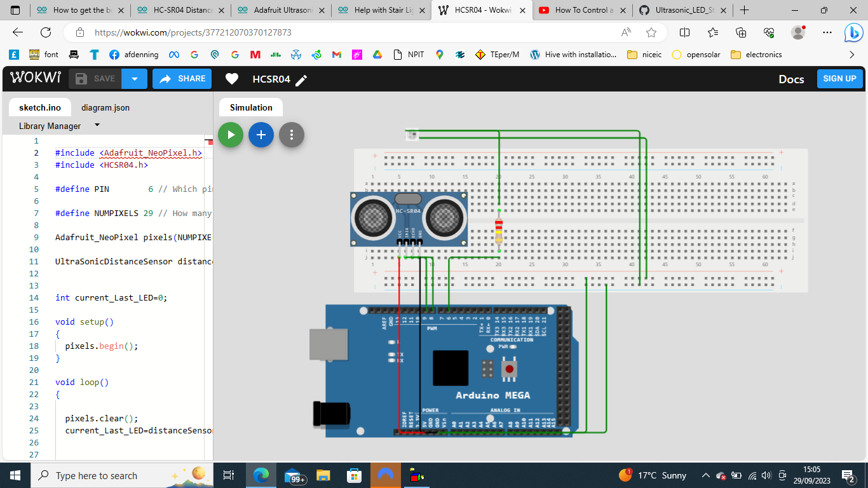This screenshot has height=488, width=868.
Task: Select the resistor on the breadboard
Action: (499, 231)
